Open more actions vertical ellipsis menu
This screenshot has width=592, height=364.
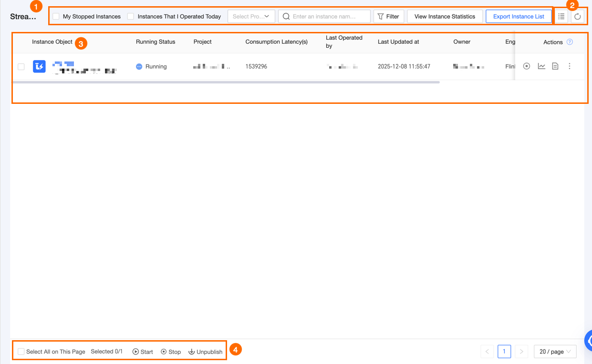point(570,66)
